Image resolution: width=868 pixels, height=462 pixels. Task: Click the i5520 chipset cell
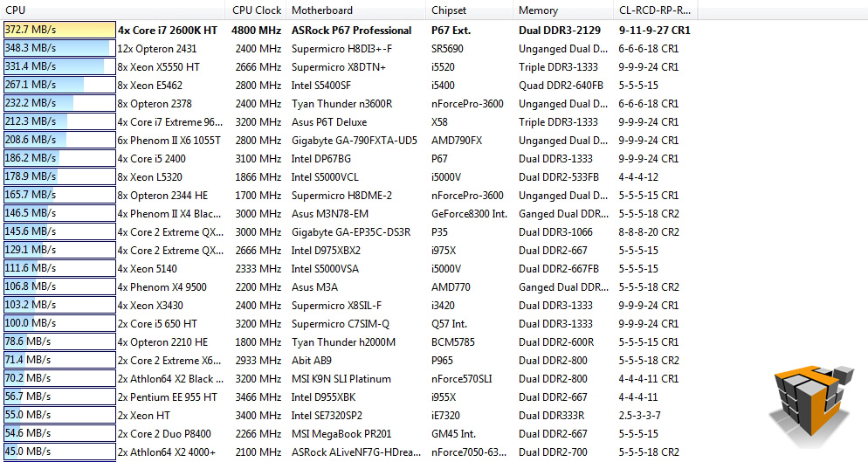[443, 67]
